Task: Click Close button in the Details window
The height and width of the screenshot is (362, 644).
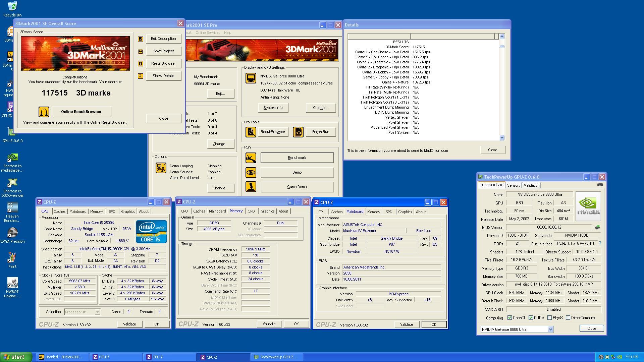Action: pos(492,150)
